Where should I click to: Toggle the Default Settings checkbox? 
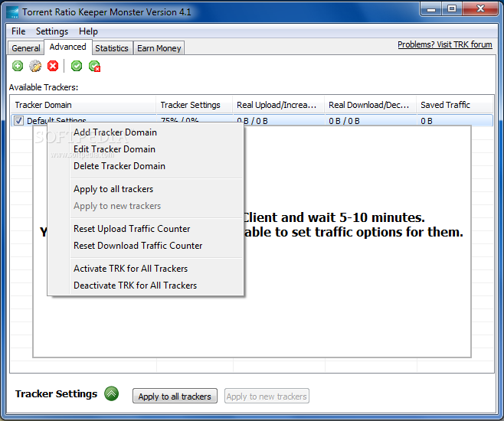click(x=18, y=120)
